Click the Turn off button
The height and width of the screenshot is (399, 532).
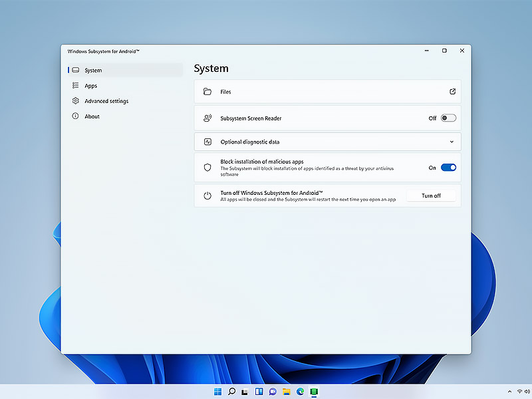[431, 196]
